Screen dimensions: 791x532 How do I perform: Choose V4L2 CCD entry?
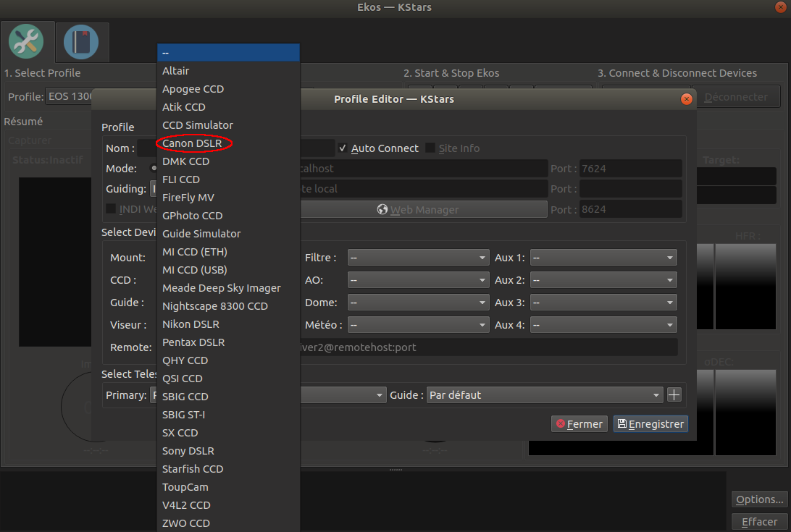(x=228, y=505)
